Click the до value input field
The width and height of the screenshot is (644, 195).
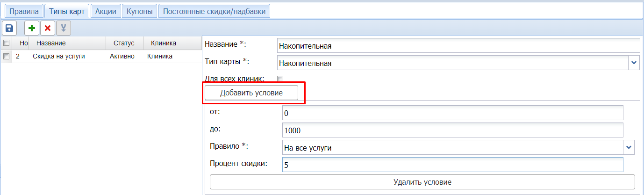click(452, 130)
